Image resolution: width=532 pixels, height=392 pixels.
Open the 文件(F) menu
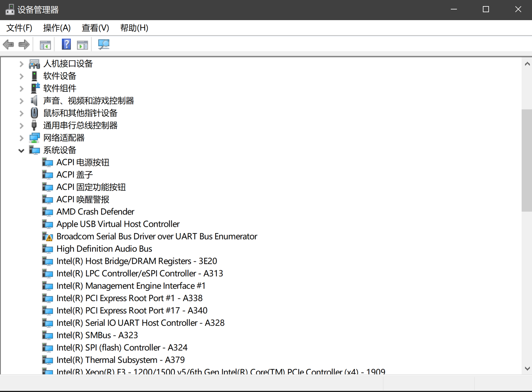[19, 28]
